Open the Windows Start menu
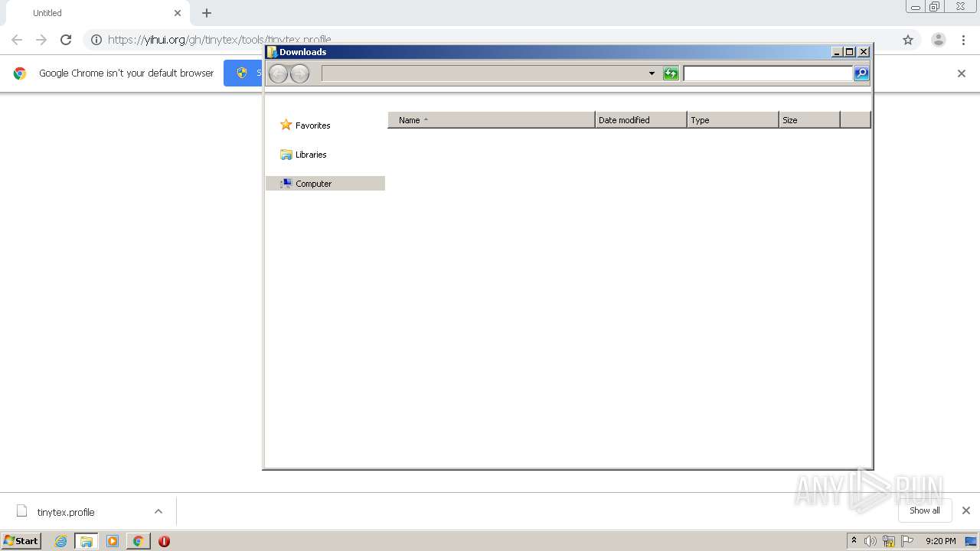 21,541
